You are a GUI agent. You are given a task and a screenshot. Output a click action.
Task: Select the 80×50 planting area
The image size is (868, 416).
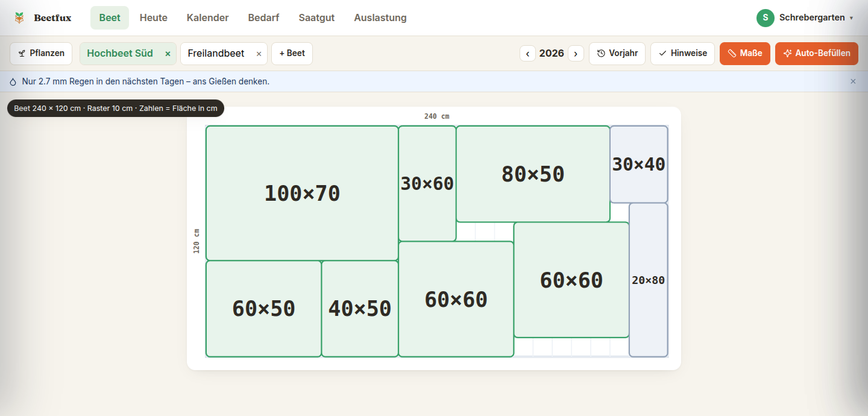[x=533, y=174]
